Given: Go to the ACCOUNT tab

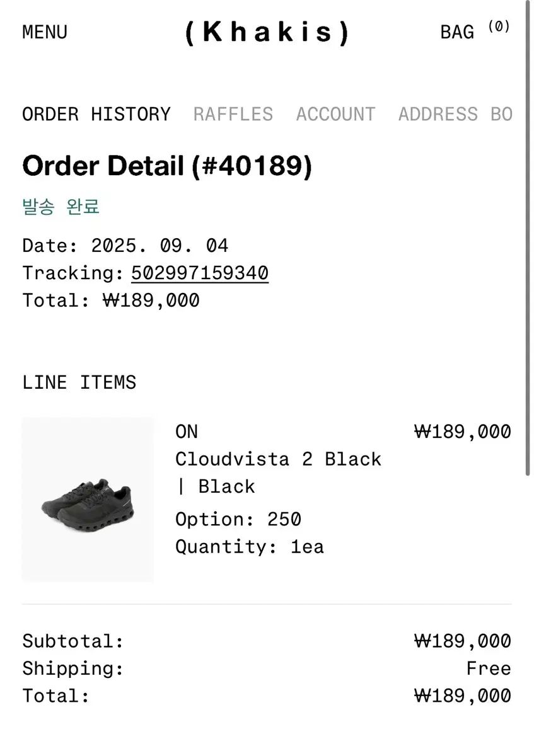Looking at the screenshot, I should point(335,115).
